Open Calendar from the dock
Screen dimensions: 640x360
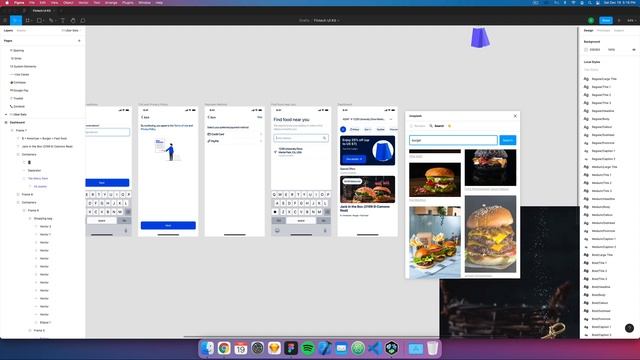(x=241, y=348)
